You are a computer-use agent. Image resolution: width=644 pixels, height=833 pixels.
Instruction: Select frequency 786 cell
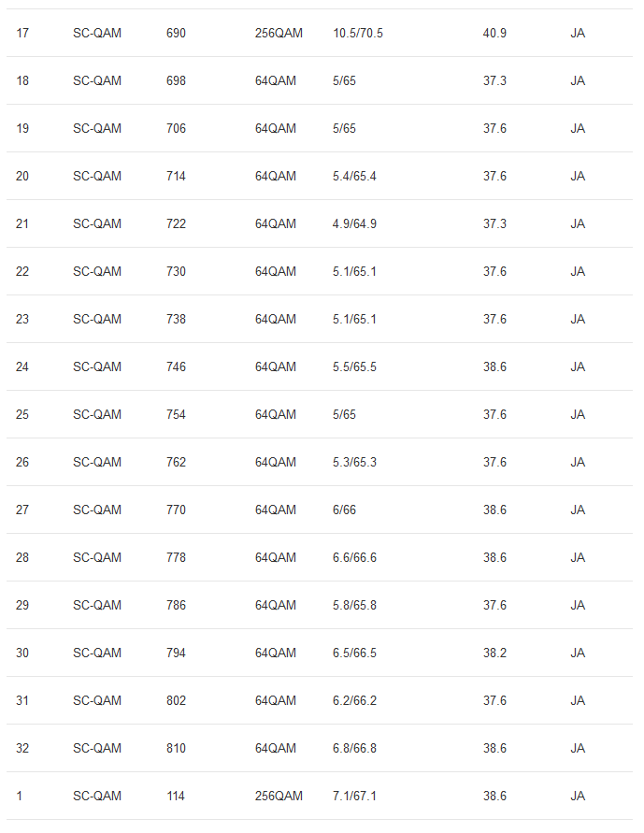[176, 606]
